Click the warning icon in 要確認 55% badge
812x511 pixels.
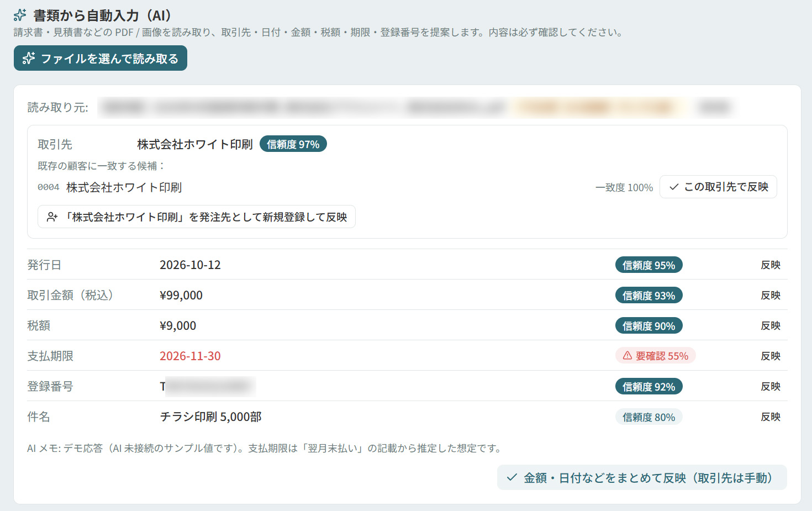point(628,356)
